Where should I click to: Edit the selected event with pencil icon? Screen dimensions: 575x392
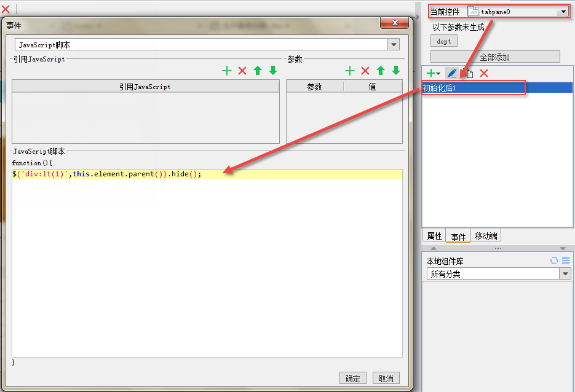click(452, 73)
